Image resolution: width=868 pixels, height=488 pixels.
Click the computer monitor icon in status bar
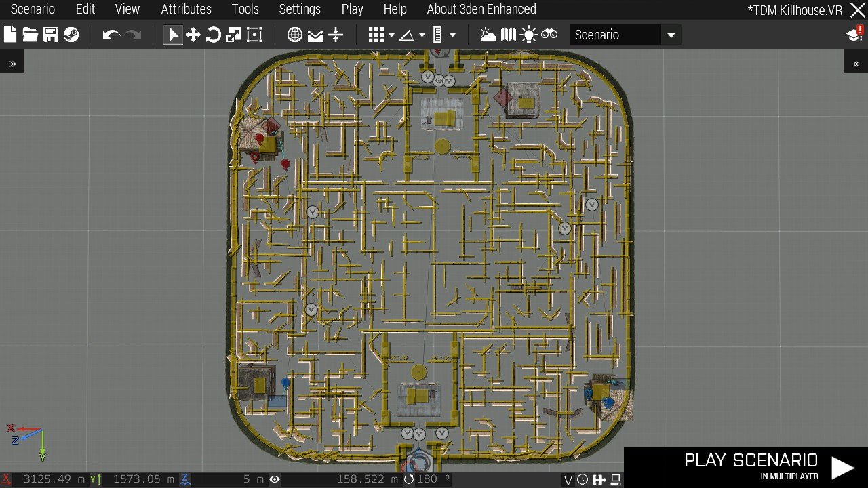coord(616,480)
